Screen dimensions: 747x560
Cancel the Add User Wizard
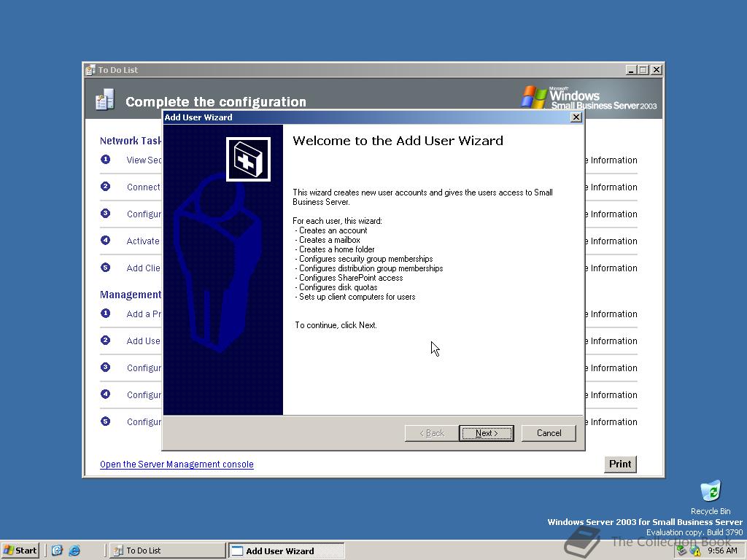click(x=549, y=433)
